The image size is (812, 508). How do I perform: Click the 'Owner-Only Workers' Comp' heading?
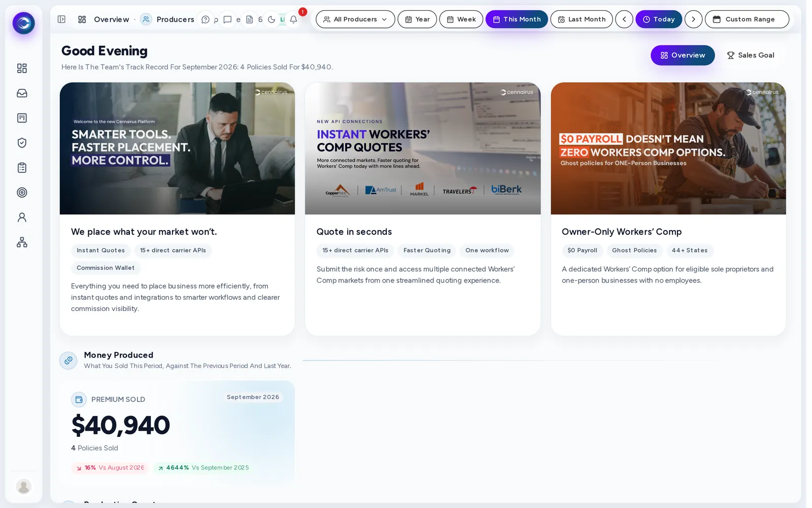[x=622, y=232]
